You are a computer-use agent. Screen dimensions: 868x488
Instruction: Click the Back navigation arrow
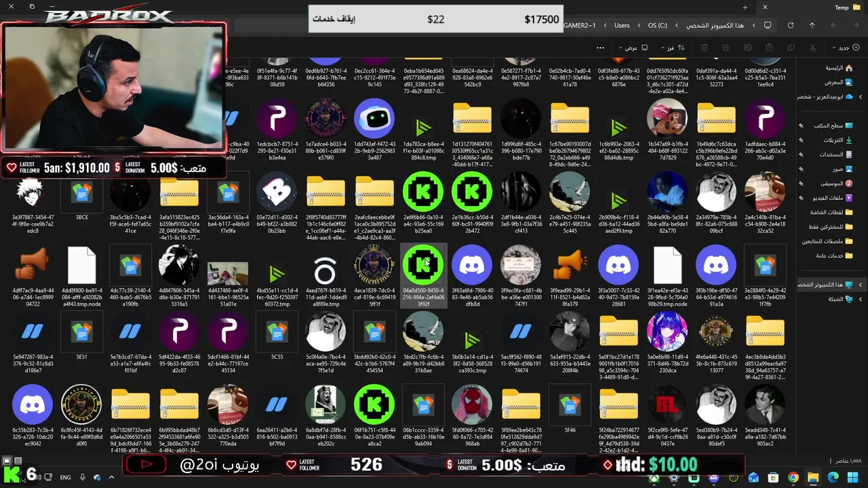click(x=855, y=25)
